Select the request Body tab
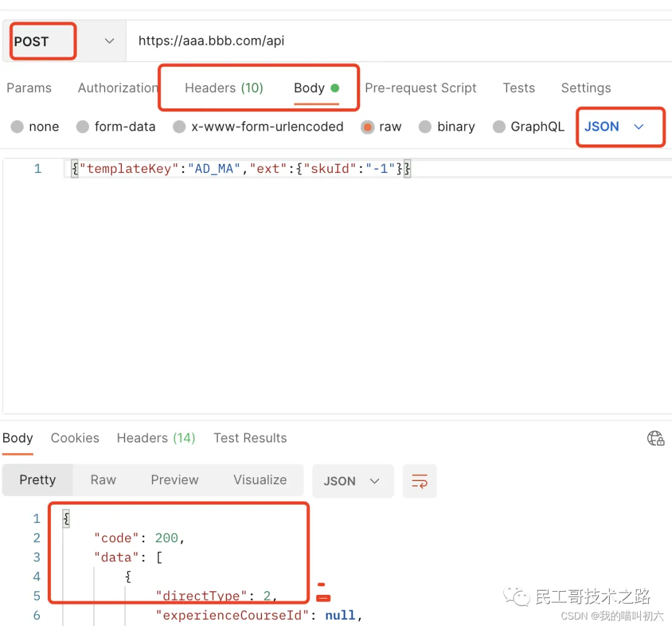This screenshot has width=672, height=626. tap(316, 88)
